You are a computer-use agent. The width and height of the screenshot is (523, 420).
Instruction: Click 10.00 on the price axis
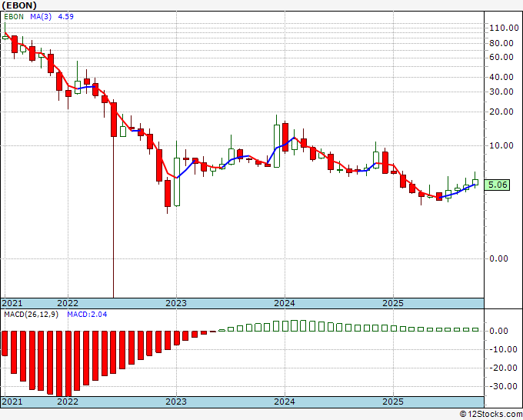point(501,146)
